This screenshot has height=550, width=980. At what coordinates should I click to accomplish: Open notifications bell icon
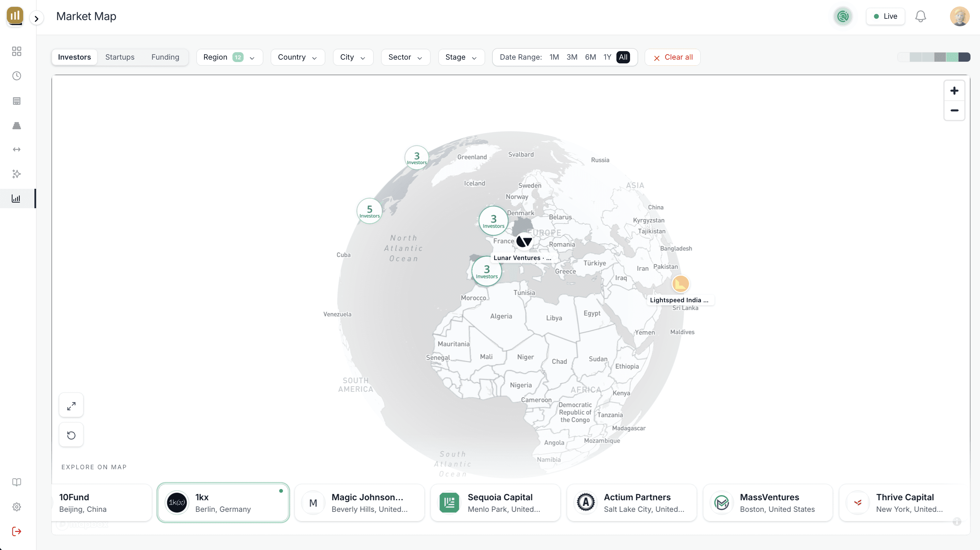(x=920, y=16)
